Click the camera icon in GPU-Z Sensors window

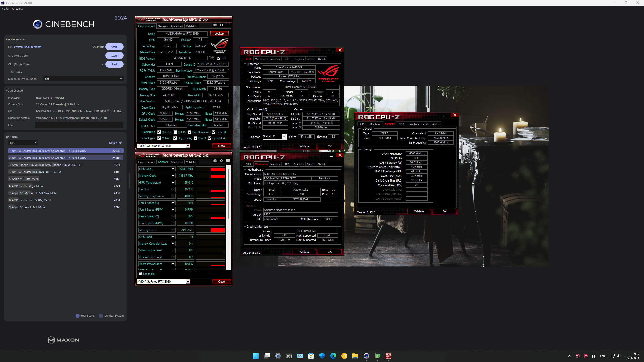click(x=215, y=161)
